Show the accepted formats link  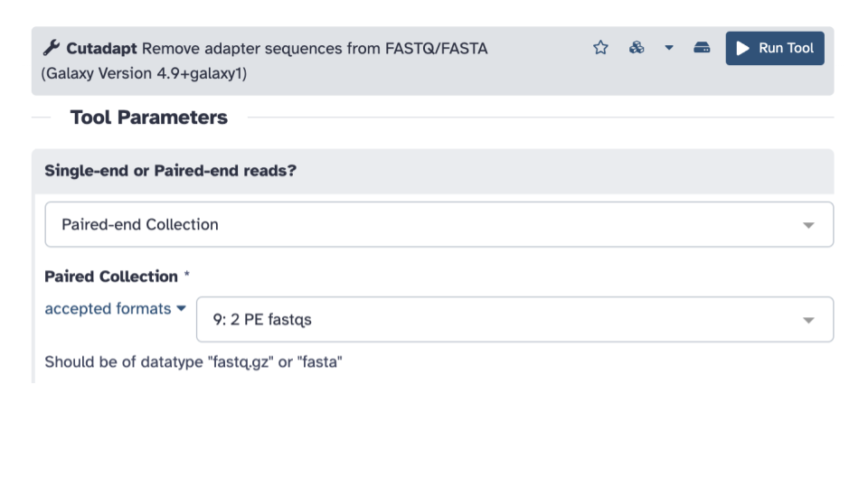pos(108,309)
